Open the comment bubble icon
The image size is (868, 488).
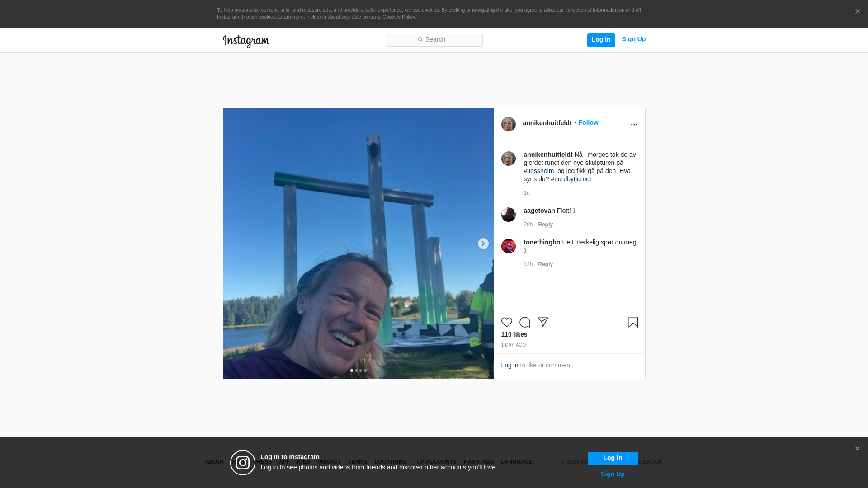524,322
